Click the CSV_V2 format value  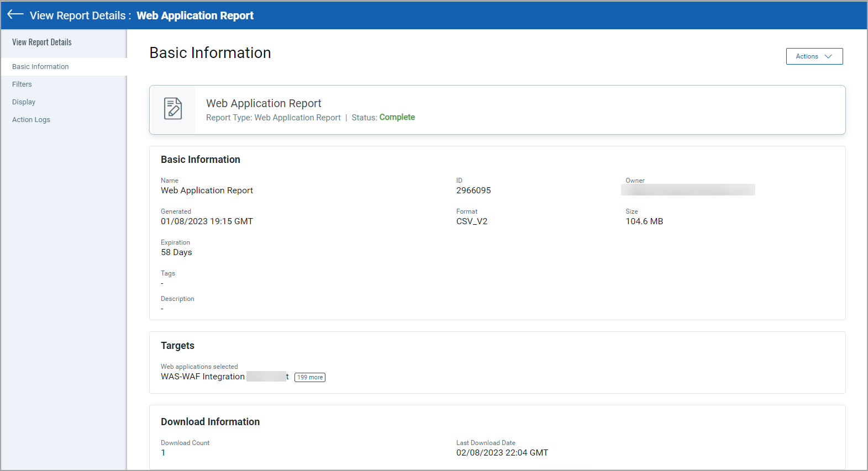coord(472,221)
